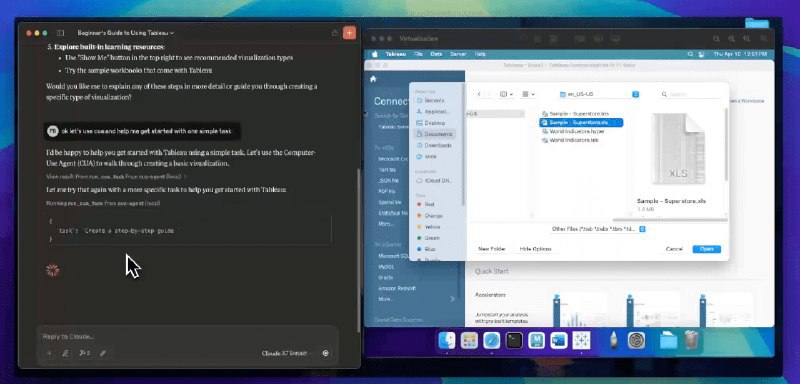The image size is (800, 384).
Task: Click the Tableau home icon in the blue sidebar
Action: 373,79
